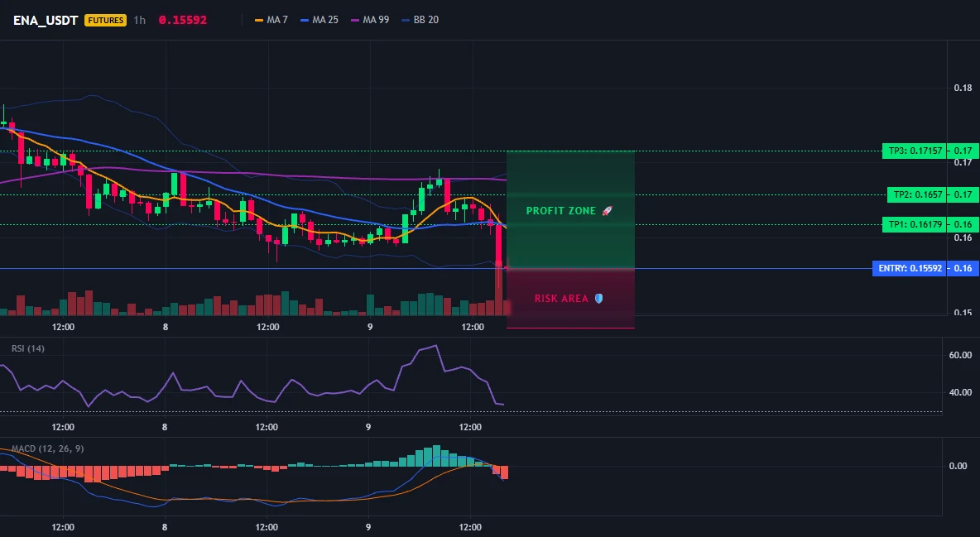980x537 pixels.
Task: Click the RISK AREA text
Action: tap(561, 298)
